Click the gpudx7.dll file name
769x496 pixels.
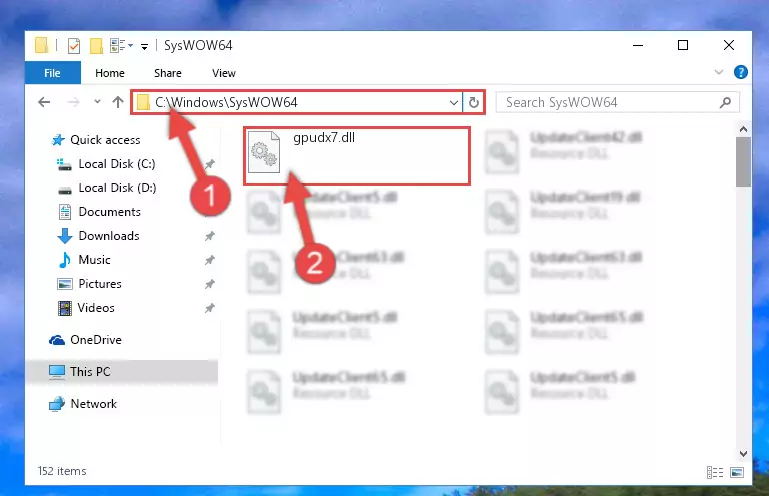coord(324,138)
